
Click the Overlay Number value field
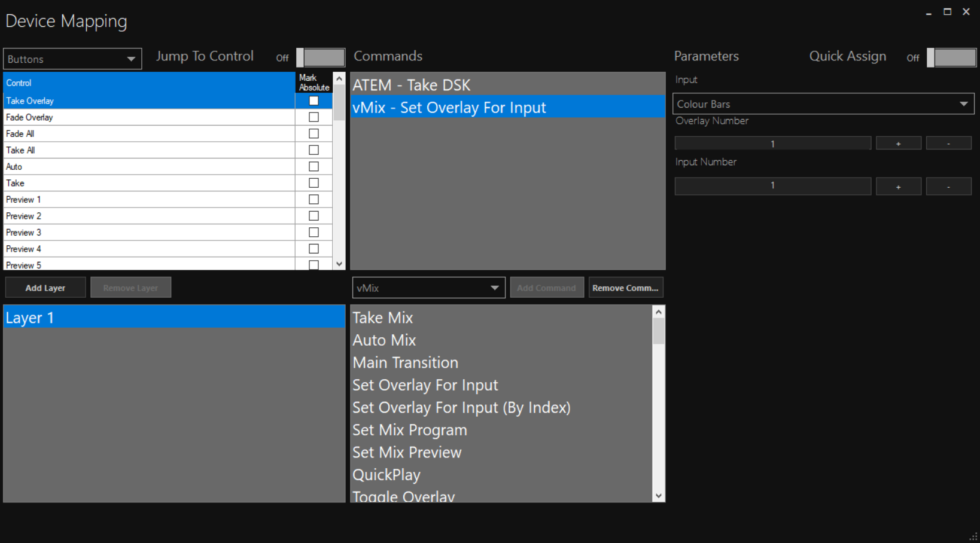point(773,144)
